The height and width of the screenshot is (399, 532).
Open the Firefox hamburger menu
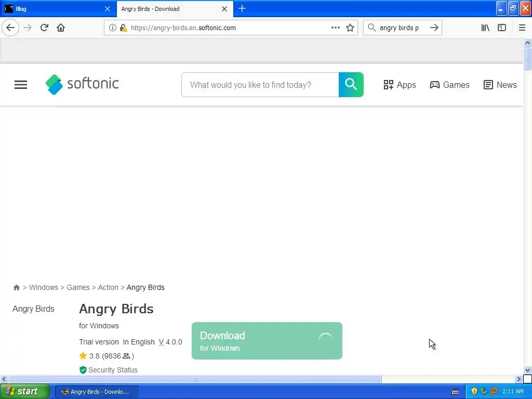click(x=522, y=28)
